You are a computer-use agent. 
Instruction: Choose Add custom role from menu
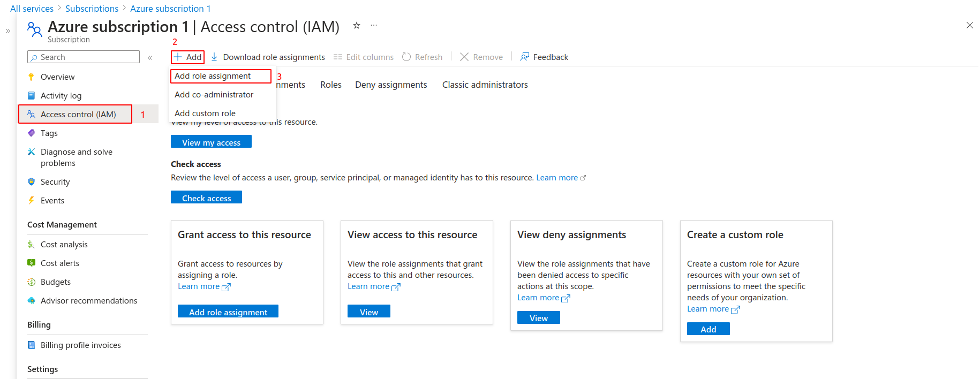(205, 113)
